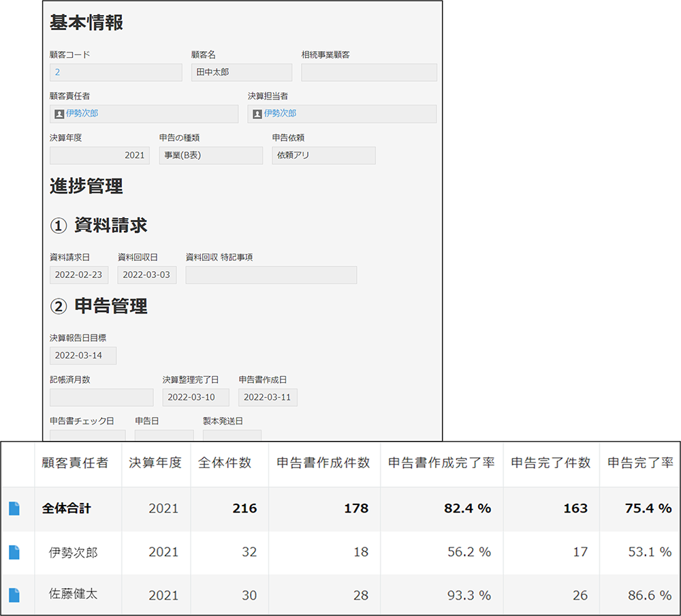
Task: Click user icon in 決算担当者 field
Action: [257, 114]
